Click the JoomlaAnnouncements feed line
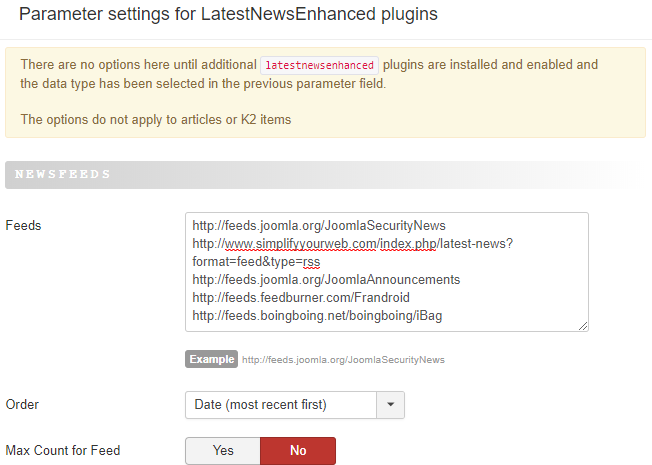Image resolution: width=652 pixels, height=465 pixels. pyautogui.click(x=326, y=279)
